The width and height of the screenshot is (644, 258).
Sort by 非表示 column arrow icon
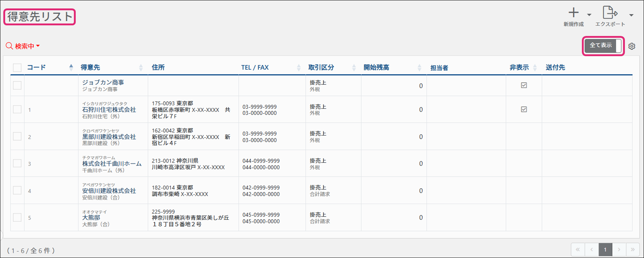pyautogui.click(x=535, y=68)
